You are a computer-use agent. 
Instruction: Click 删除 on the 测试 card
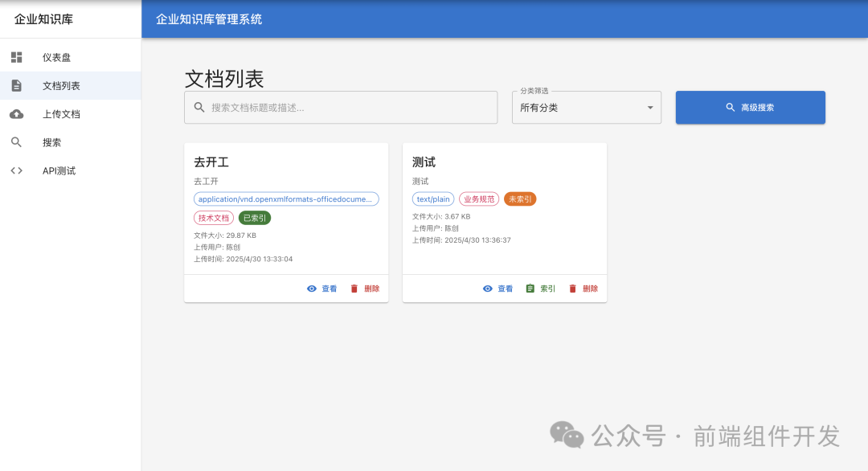(x=583, y=289)
